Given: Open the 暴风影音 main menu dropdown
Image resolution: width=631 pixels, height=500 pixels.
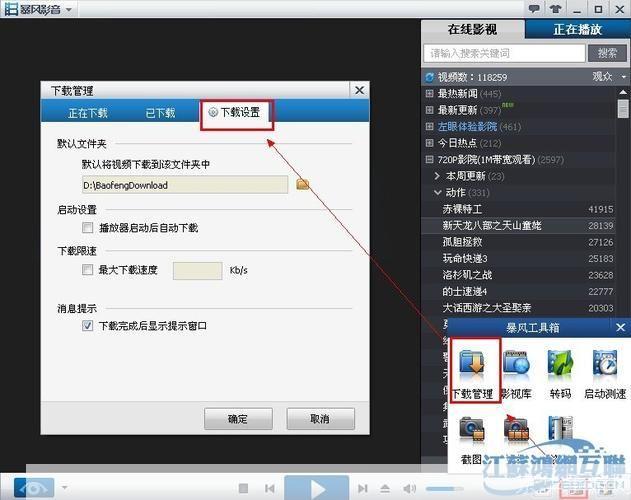Looking at the screenshot, I should point(69,9).
